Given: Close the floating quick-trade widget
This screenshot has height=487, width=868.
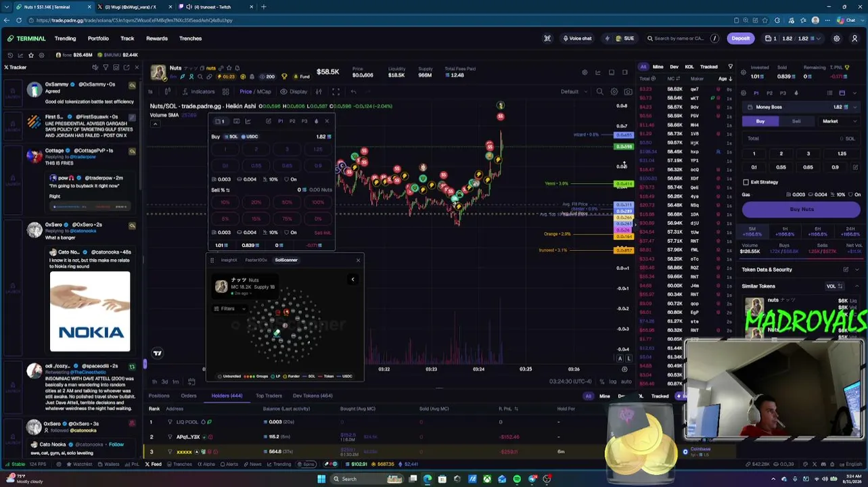Looking at the screenshot, I should (x=327, y=122).
